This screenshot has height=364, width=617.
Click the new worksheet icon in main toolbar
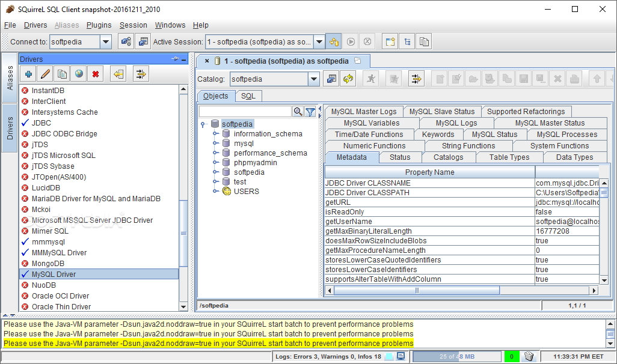coord(390,41)
